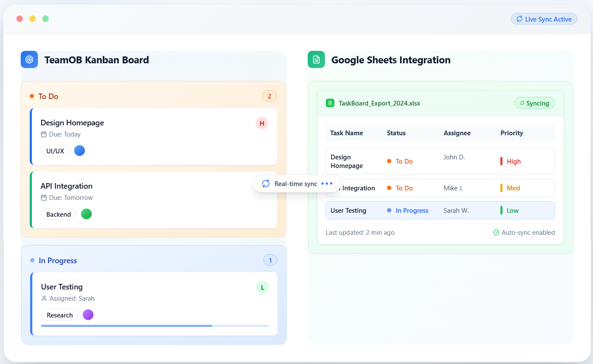Click the Assignee column header
The height and width of the screenshot is (364, 593).
pyautogui.click(x=457, y=133)
